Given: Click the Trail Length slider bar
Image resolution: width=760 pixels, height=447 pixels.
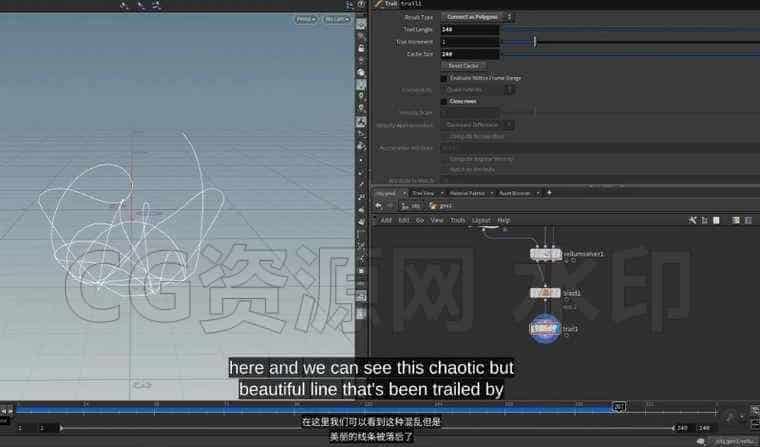Looking at the screenshot, I should coord(630,30).
